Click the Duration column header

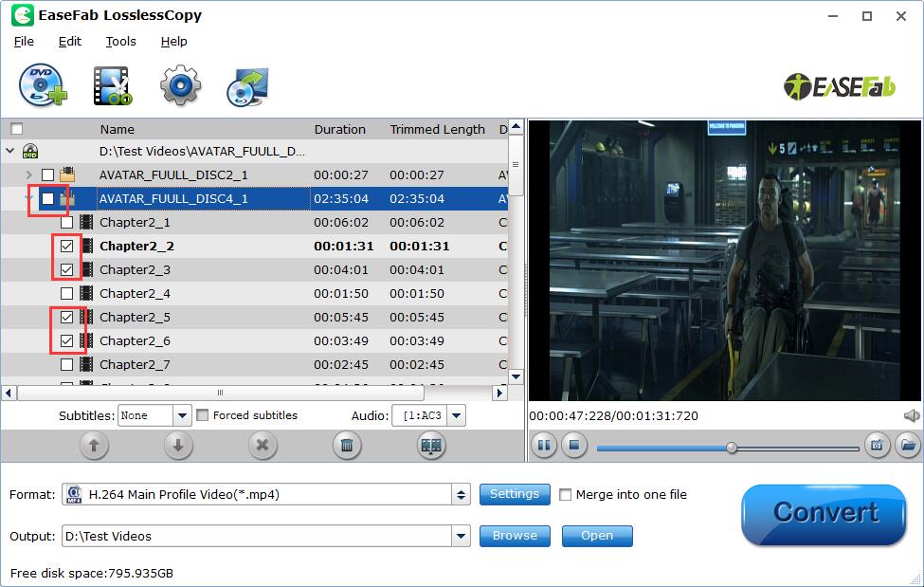(340, 129)
